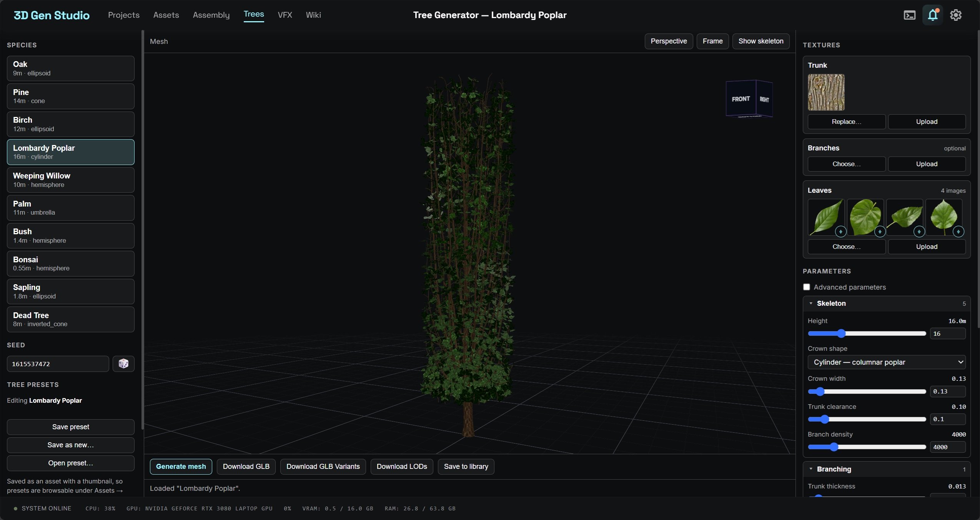Toggle the Perspective camera mode
This screenshot has height=520, width=980.
click(669, 41)
